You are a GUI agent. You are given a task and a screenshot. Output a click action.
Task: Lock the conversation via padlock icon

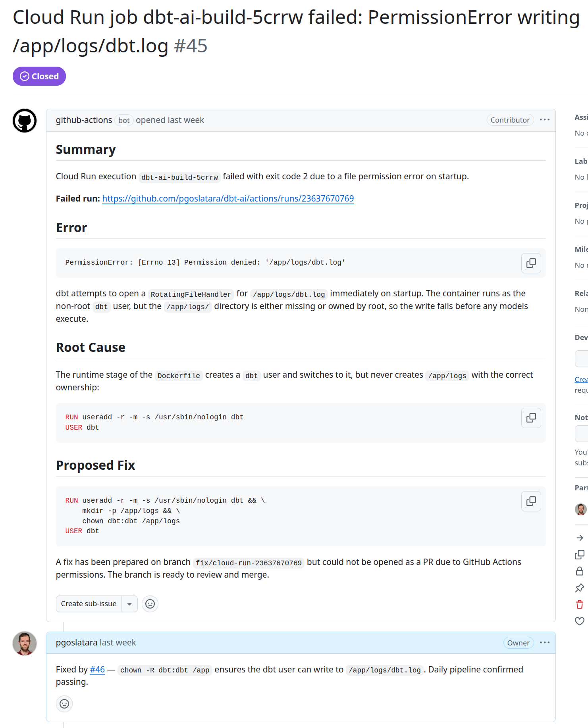tap(580, 571)
